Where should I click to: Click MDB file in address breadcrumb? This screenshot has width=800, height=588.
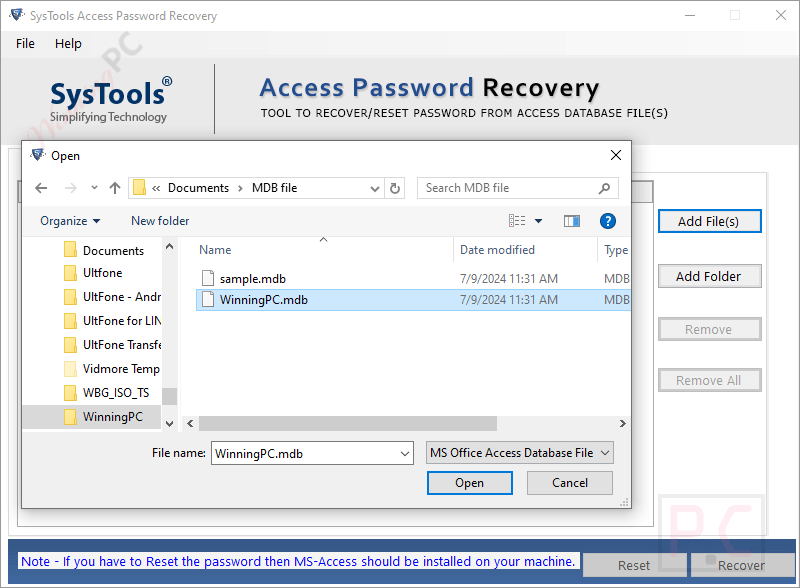click(274, 188)
